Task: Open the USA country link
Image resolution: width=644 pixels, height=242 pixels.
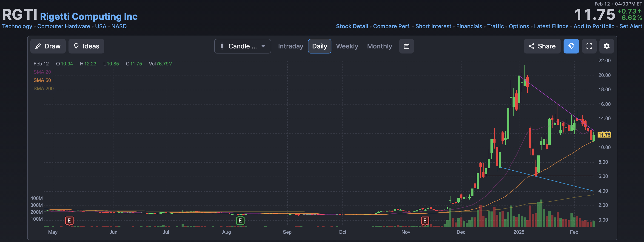Action: pyautogui.click(x=101, y=26)
